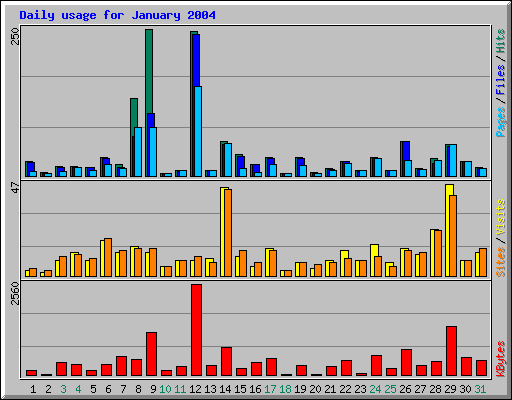Click day 20 on the x-axis
Viewport: 512px width, 400px height.
315,389
